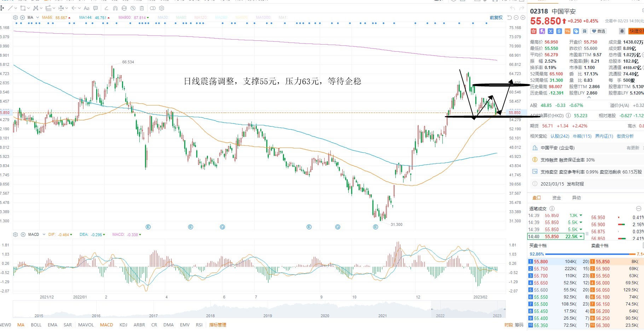Open the 前复权 price adjustment selector
Viewport: 644px width, 331px height.
496,17
